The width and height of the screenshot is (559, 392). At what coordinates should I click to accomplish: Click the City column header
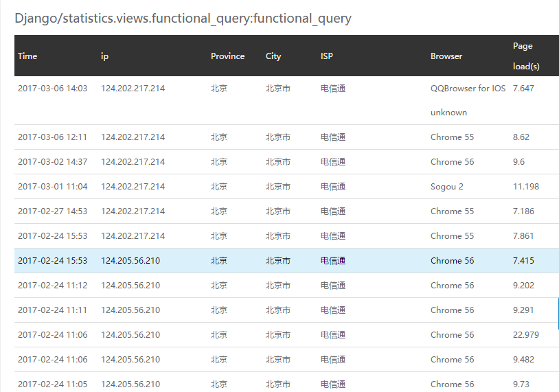[273, 56]
